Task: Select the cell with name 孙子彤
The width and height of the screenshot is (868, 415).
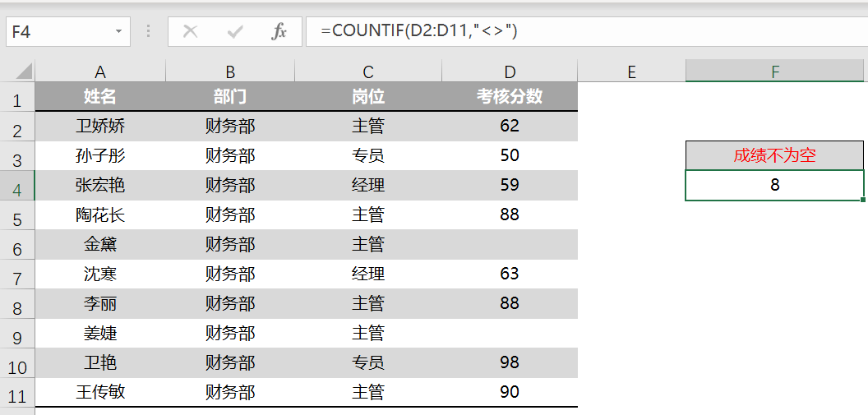Action: pyautogui.click(x=100, y=155)
